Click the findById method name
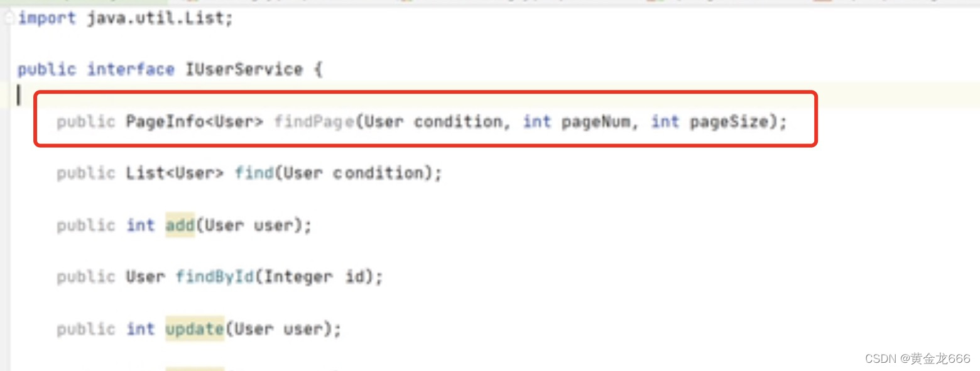Viewport: 980px width, 371px height. tap(215, 277)
